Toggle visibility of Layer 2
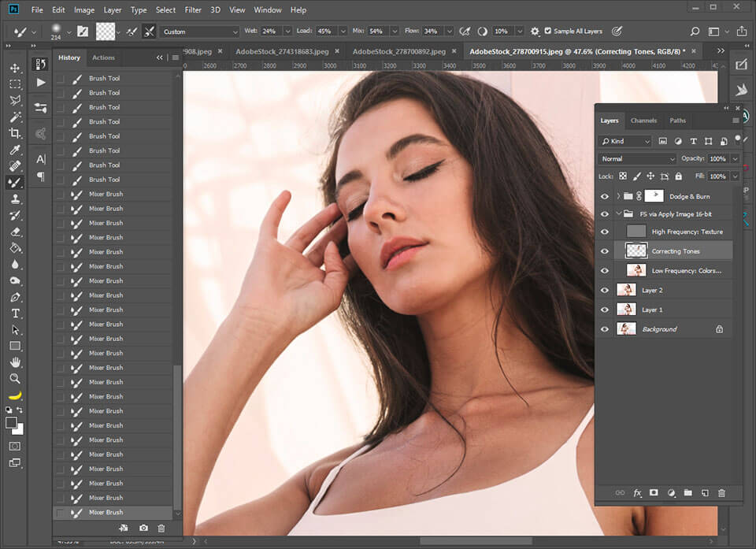 click(x=605, y=291)
